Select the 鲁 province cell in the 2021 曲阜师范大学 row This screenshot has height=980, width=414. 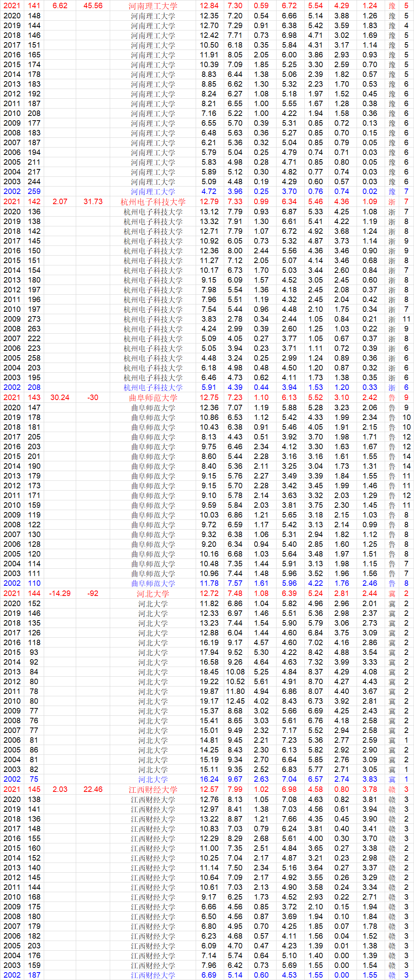pyautogui.click(x=392, y=398)
